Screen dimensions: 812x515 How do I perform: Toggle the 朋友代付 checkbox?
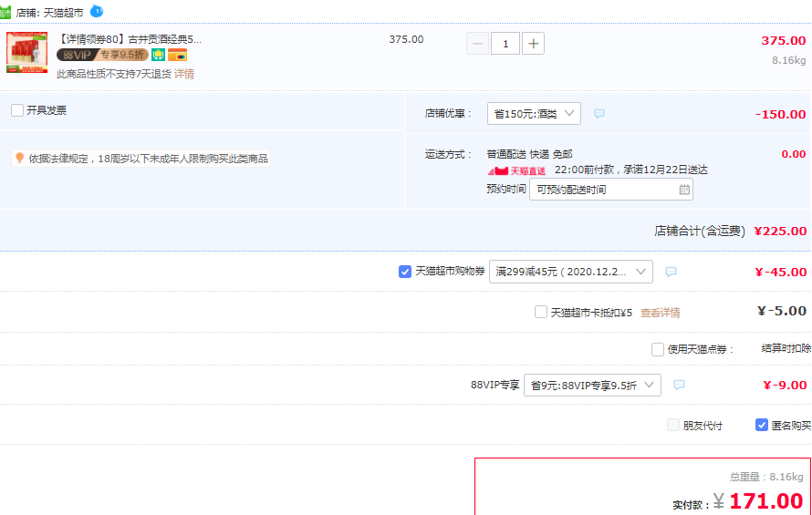(x=673, y=426)
